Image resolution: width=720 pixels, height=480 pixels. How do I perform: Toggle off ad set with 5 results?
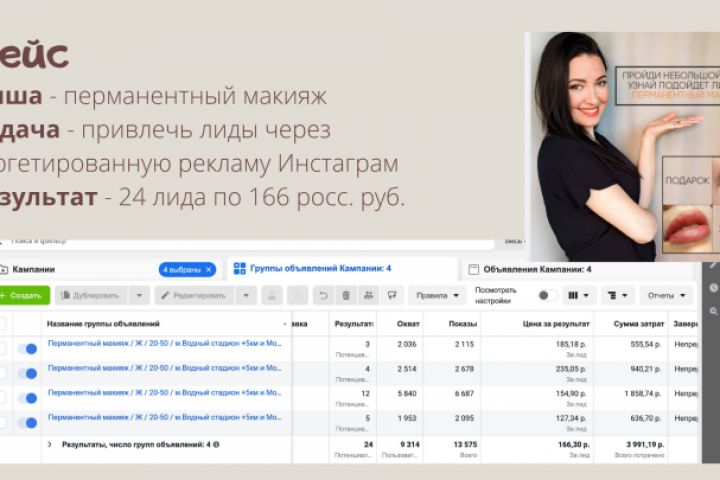coord(27,423)
